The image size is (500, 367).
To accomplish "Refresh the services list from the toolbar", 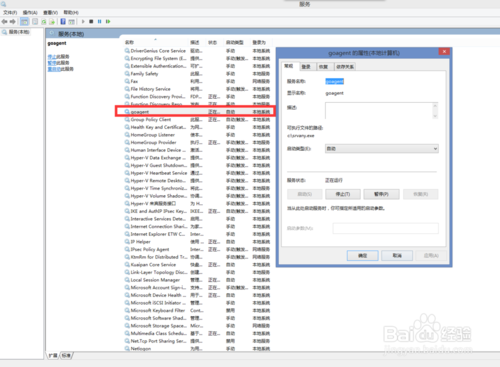I will [x=44, y=22].
